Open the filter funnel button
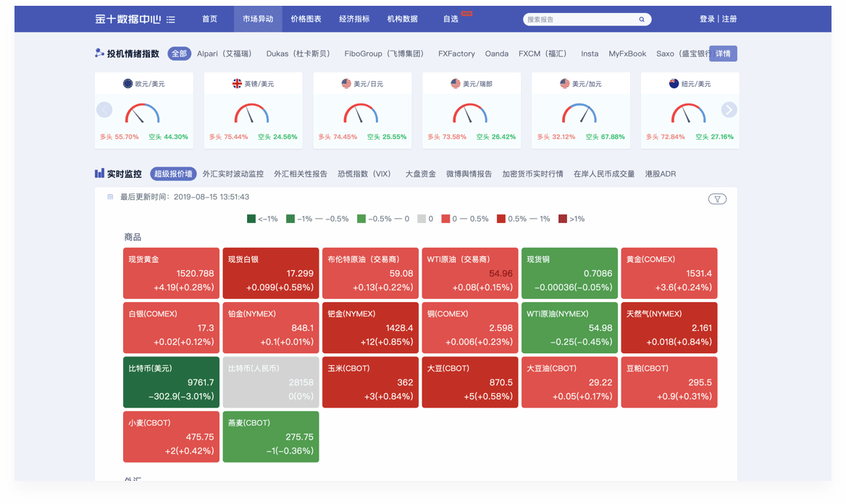 click(x=717, y=199)
